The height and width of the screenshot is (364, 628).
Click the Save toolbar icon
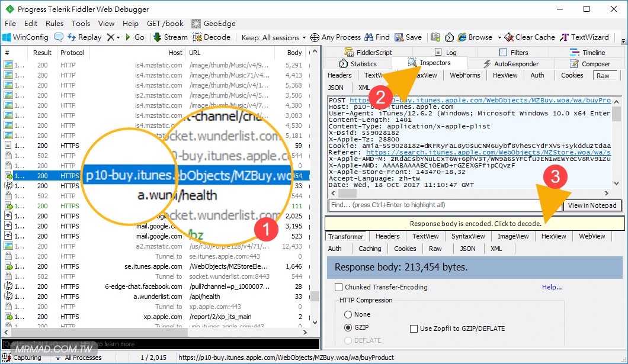(408, 37)
